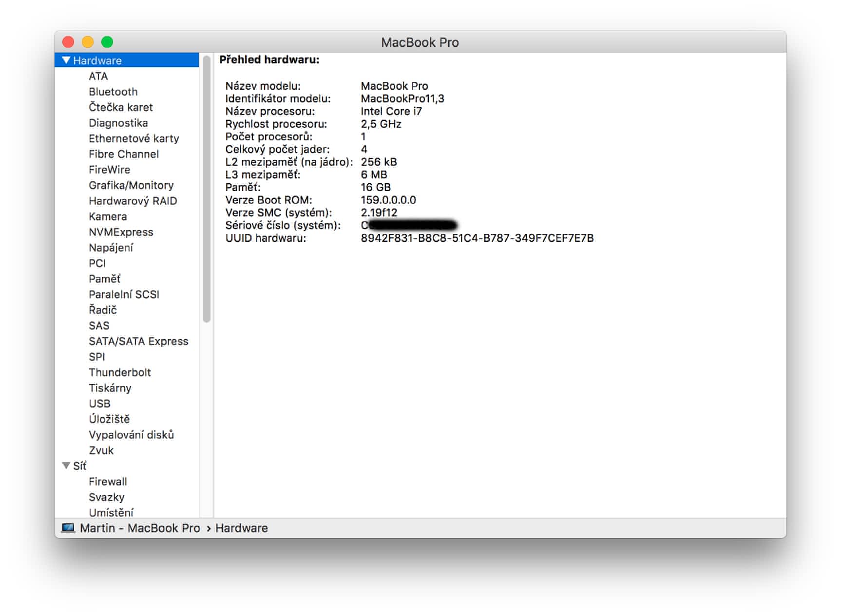Viewport: 841px width, 616px height.
Task: Click the Sériové číslo (systém) label
Action: point(283,225)
